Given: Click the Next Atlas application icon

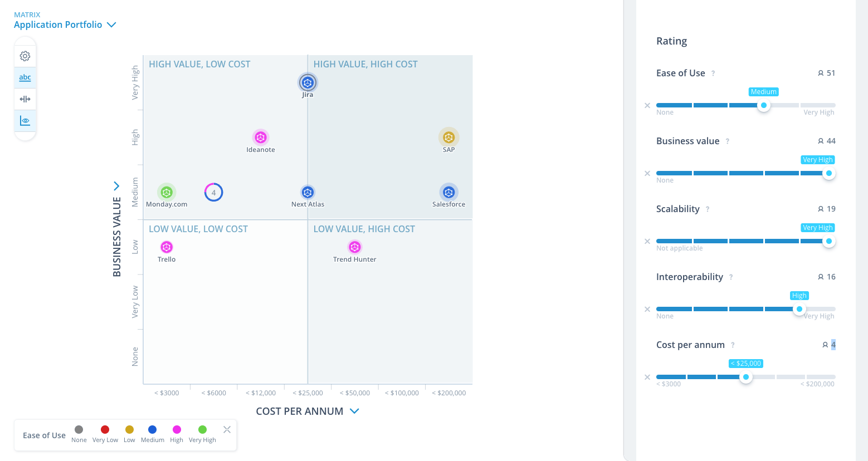Looking at the screenshot, I should point(308,192).
